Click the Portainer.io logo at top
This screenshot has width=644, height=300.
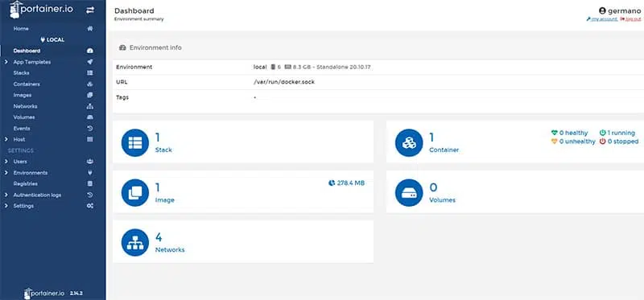click(x=41, y=9)
